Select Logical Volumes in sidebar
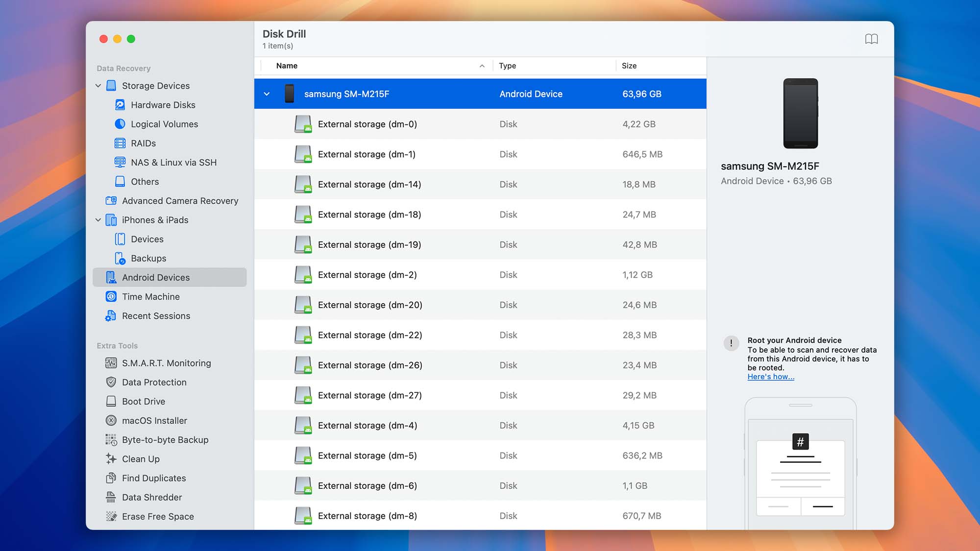The height and width of the screenshot is (551, 980). click(170, 124)
